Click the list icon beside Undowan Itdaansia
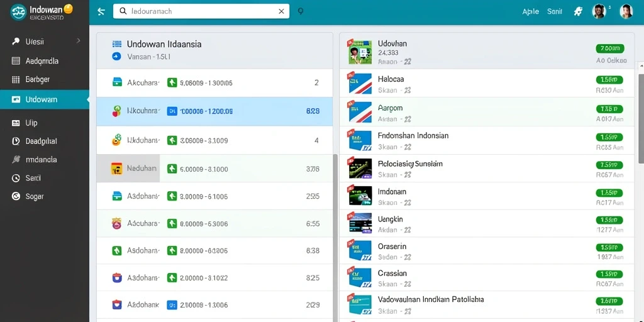Viewport: 644px width, 322px height. [x=117, y=44]
